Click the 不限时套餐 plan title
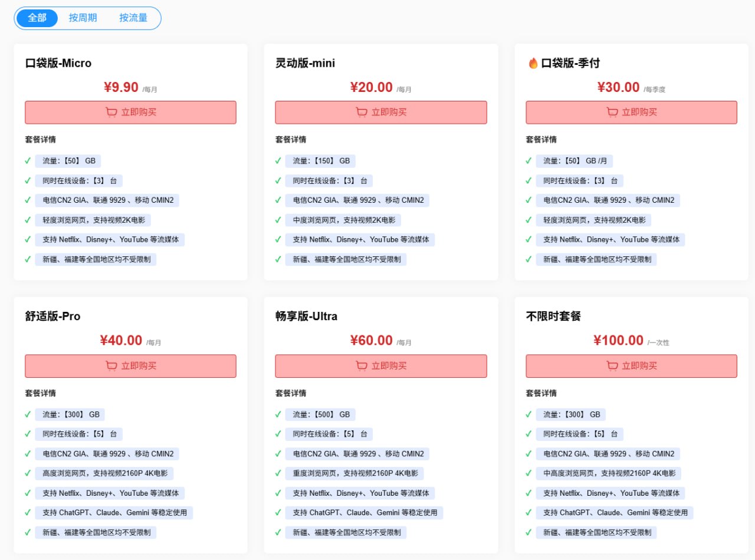Screen dimensions: 755x560 click(553, 317)
